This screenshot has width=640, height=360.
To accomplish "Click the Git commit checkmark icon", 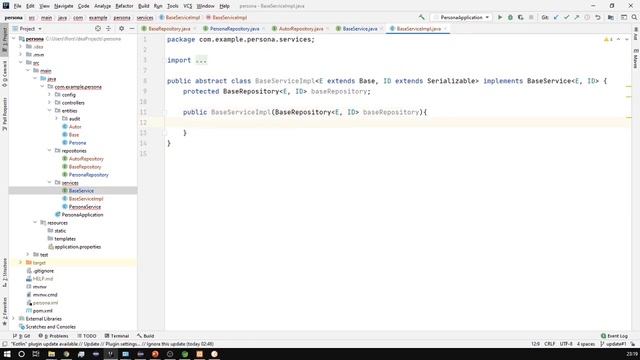I will 567,18.
